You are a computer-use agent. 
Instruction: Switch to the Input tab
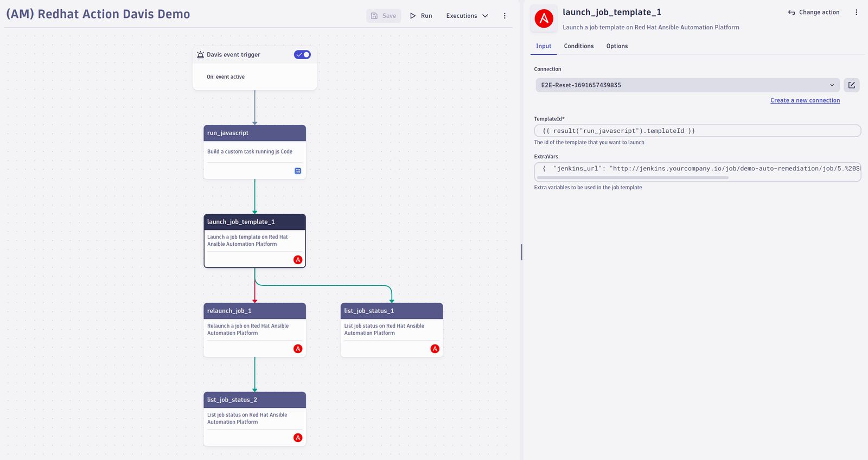tap(544, 46)
